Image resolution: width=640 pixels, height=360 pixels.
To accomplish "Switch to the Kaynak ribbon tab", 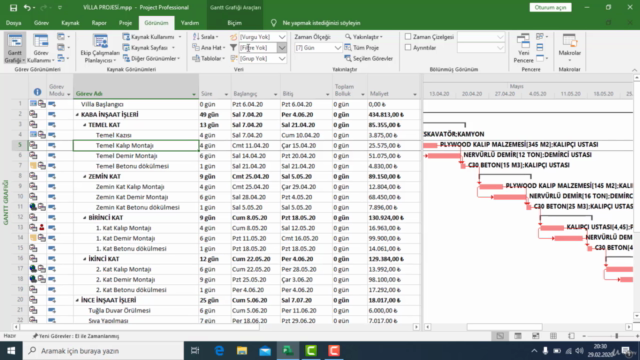I will click(70, 23).
